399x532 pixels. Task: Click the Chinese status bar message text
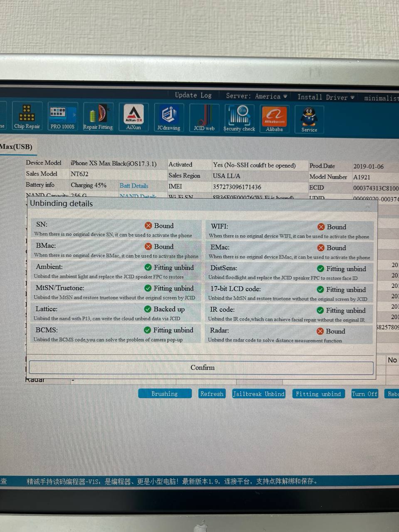click(172, 481)
